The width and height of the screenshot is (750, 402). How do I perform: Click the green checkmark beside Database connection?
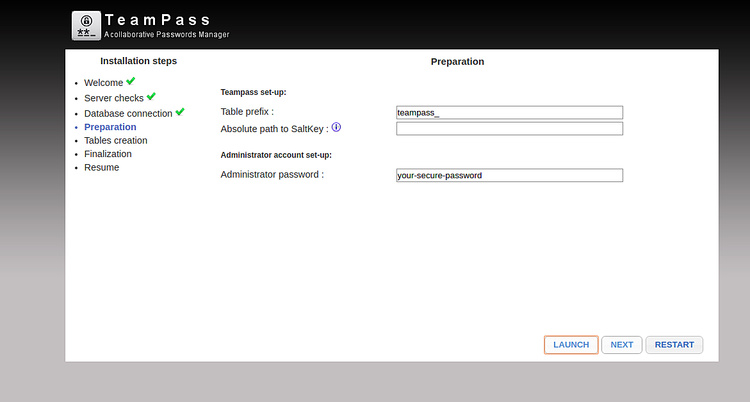180,112
